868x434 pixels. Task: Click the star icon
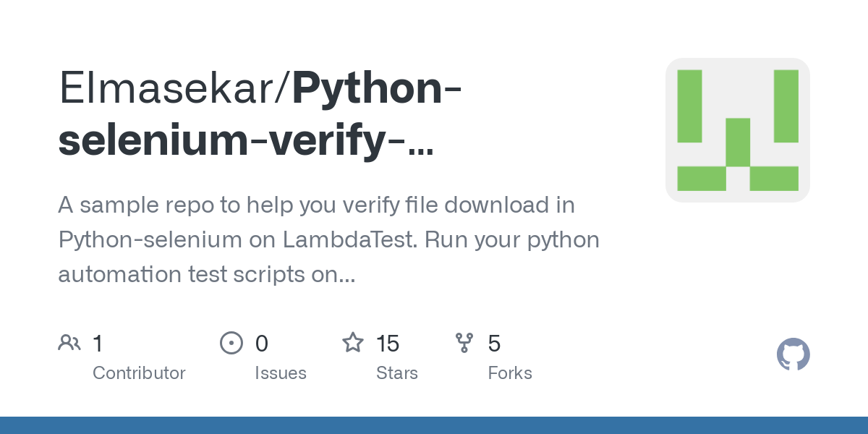pos(353,342)
